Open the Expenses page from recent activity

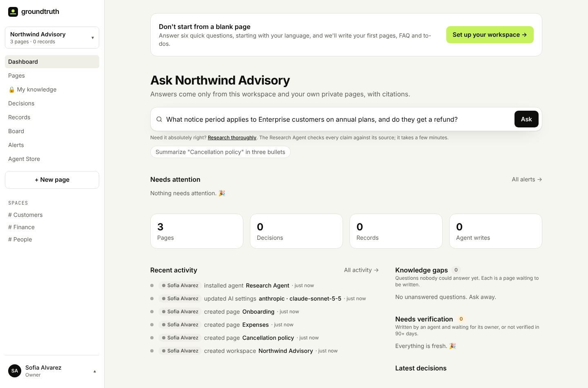[256, 325]
